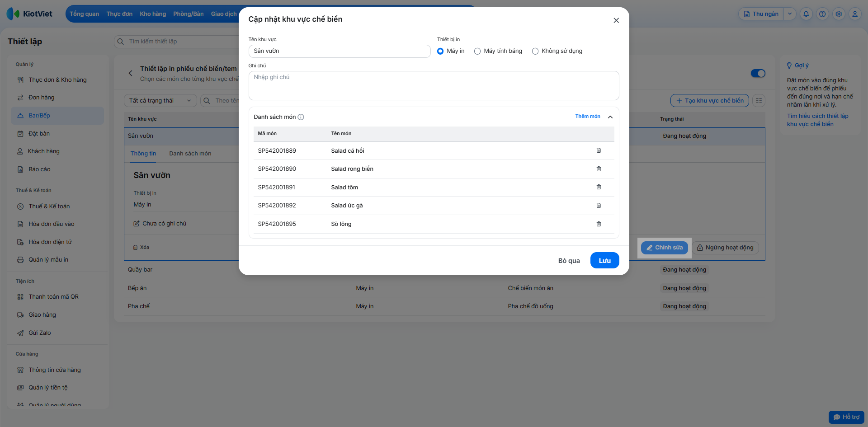The image size is (868, 427).
Task: Click the Thêm món link
Action: (x=588, y=117)
